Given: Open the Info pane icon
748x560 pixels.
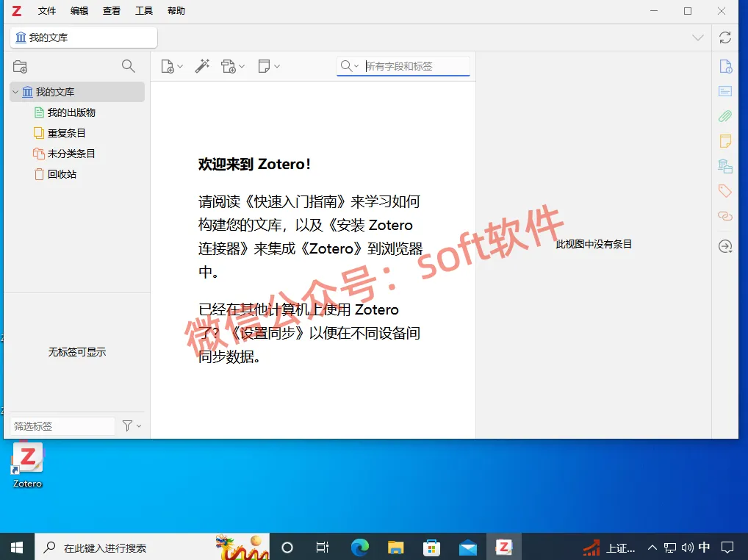Looking at the screenshot, I should pos(725,66).
